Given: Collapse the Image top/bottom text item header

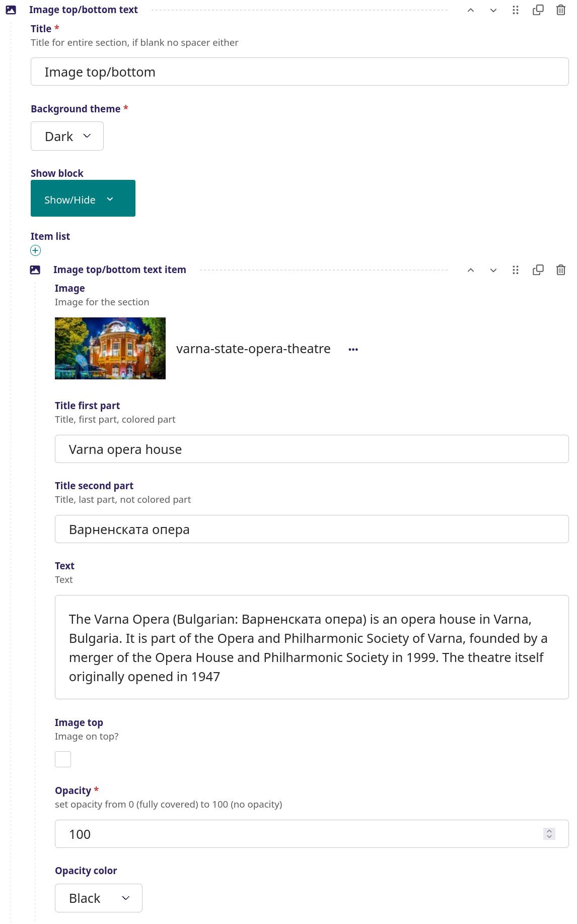Looking at the screenshot, I should click(x=120, y=270).
